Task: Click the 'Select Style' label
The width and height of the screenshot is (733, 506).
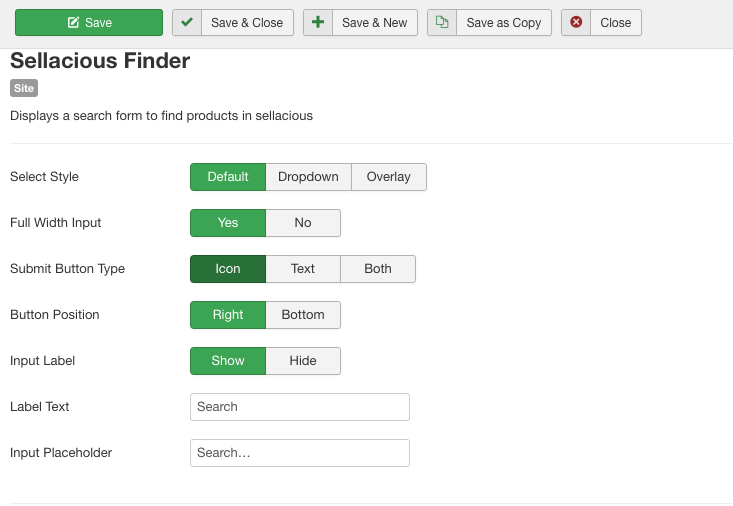Action: pyautogui.click(x=44, y=177)
